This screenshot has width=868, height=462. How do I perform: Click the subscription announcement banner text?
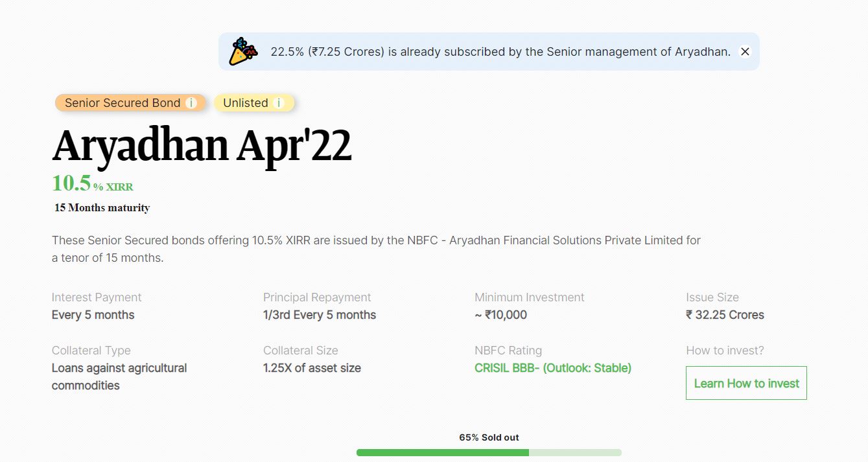tap(500, 52)
